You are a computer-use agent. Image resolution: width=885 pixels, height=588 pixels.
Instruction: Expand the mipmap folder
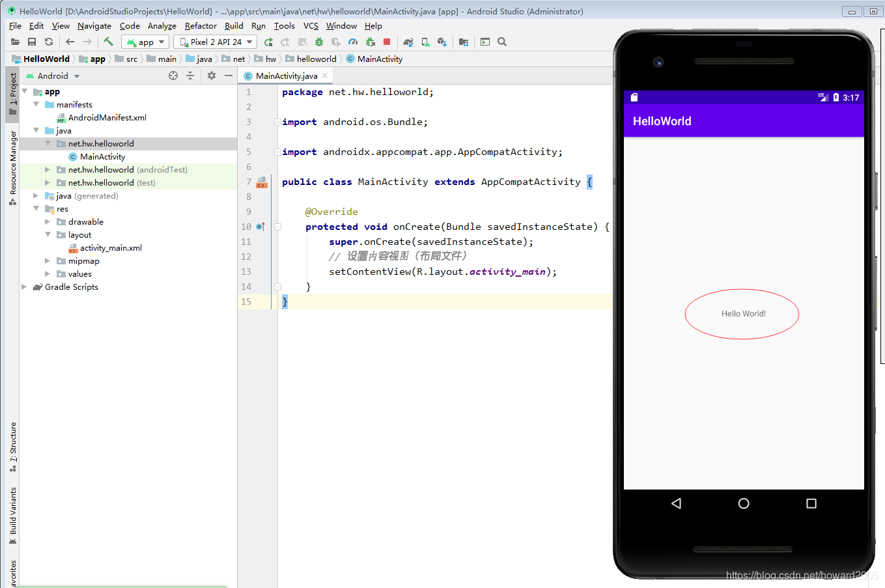48,260
